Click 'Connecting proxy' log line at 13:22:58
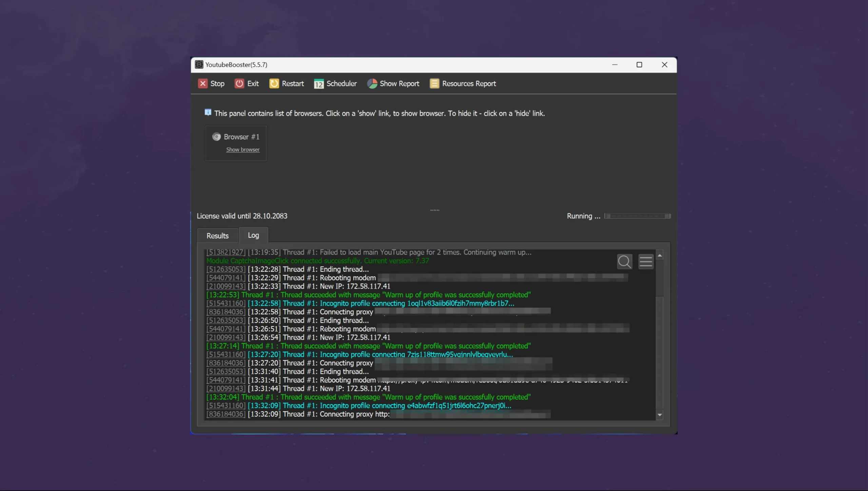This screenshot has height=491, width=868. [x=379, y=312]
